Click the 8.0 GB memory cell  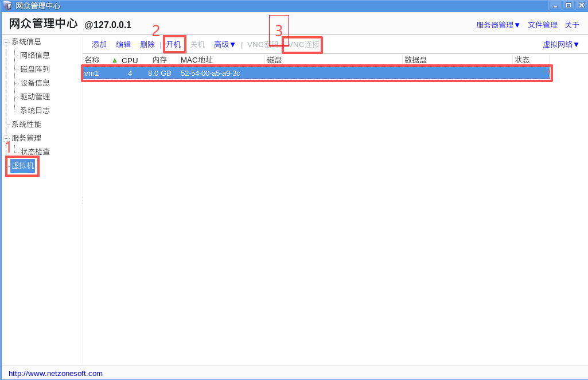pos(159,73)
